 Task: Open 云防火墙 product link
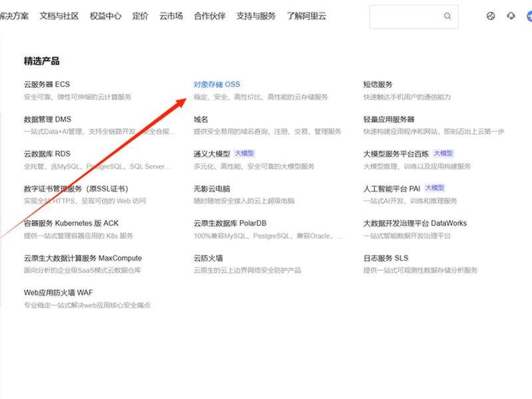click(x=208, y=258)
